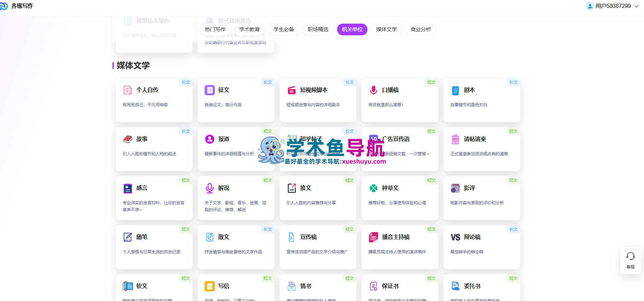
Task: Click 电影内容与表现的评价和分析 text
Action: [x=477, y=203]
